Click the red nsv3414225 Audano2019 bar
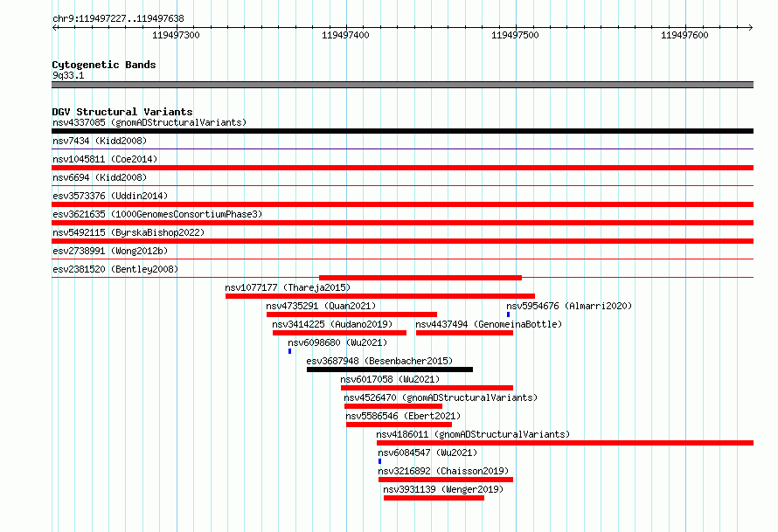This screenshot has width=778, height=532. tap(339, 333)
